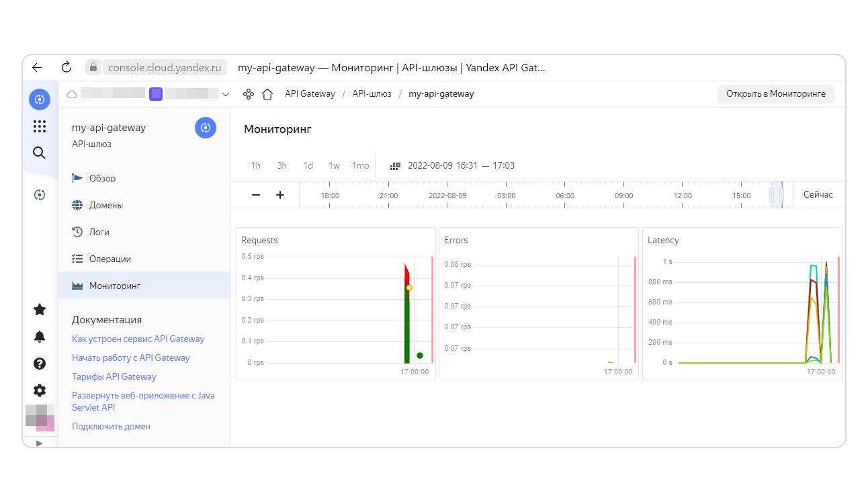Click the Мониторинг page heading
This screenshot has height=502, width=868.
pos(277,129)
